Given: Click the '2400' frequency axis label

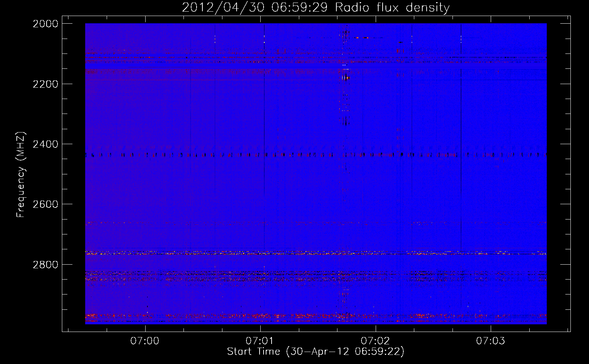Looking at the screenshot, I should [46, 144].
